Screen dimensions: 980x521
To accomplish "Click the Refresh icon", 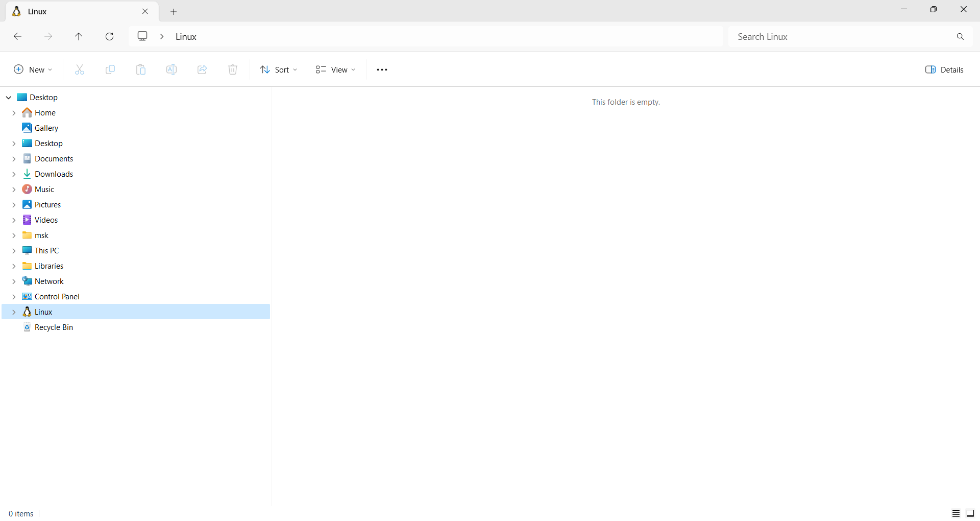I will pos(109,36).
